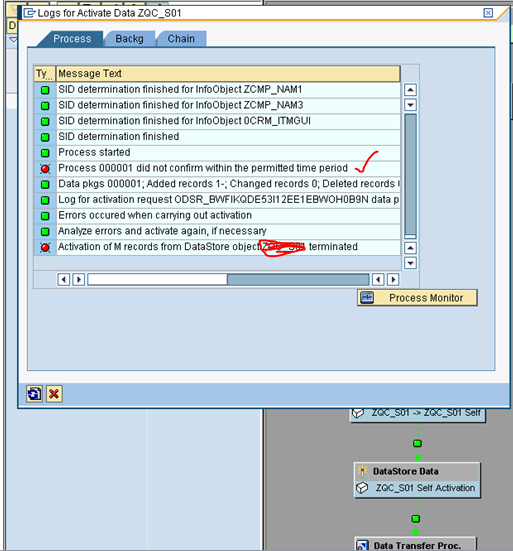
Task: Click cube icon beside 'ZQC_S01 Self Activation'
Action: [x=362, y=488]
